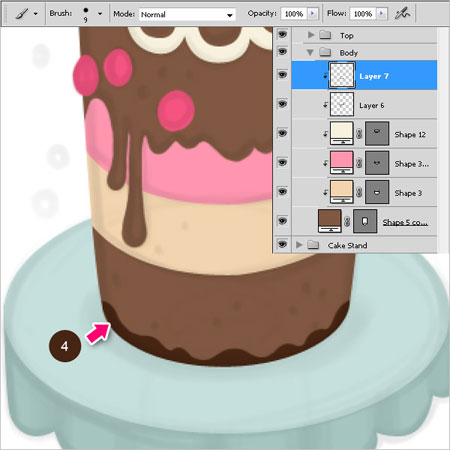Image resolution: width=450 pixels, height=450 pixels.
Task: Click the link icon on Shape 5 co...
Action: [347, 221]
